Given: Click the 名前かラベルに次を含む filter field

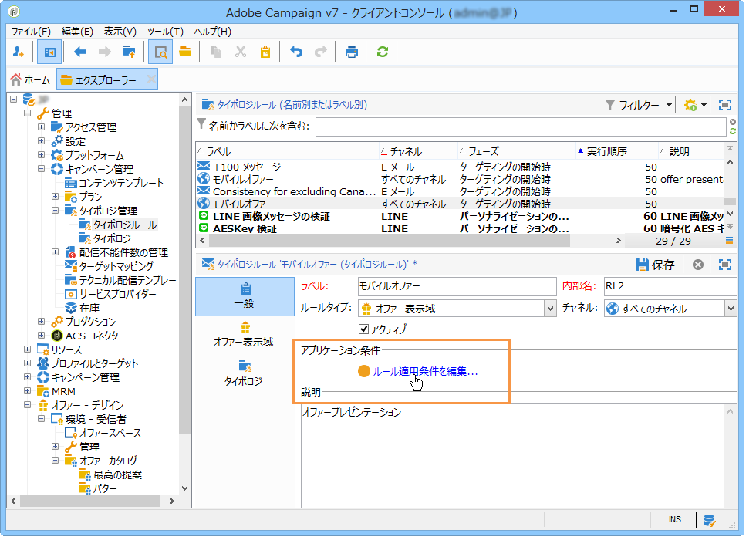Looking at the screenshot, I should pyautogui.click(x=521, y=127).
